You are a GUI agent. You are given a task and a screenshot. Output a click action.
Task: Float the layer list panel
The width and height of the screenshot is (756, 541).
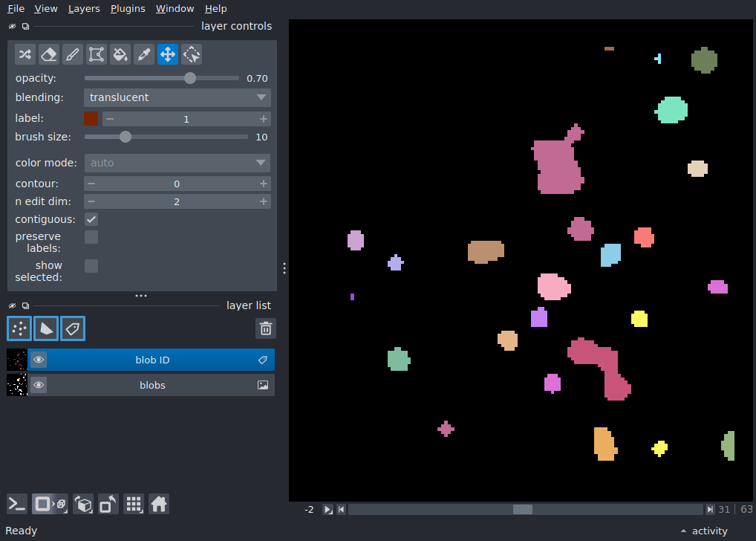(x=25, y=305)
